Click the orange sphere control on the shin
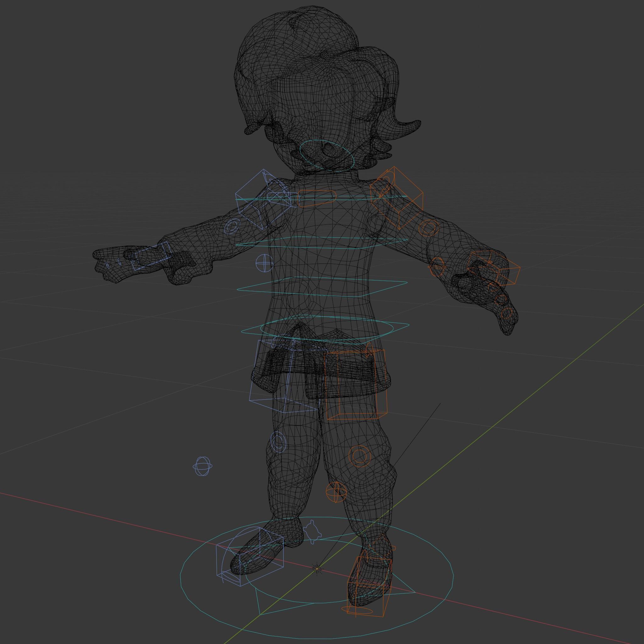The image size is (644, 644). (336, 492)
